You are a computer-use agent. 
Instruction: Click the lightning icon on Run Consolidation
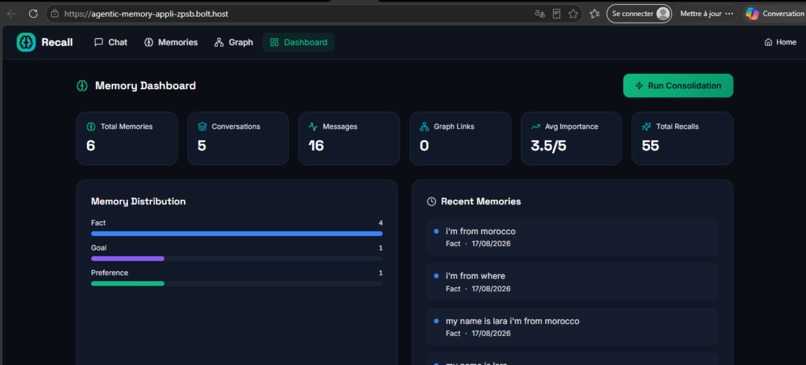pyautogui.click(x=639, y=86)
